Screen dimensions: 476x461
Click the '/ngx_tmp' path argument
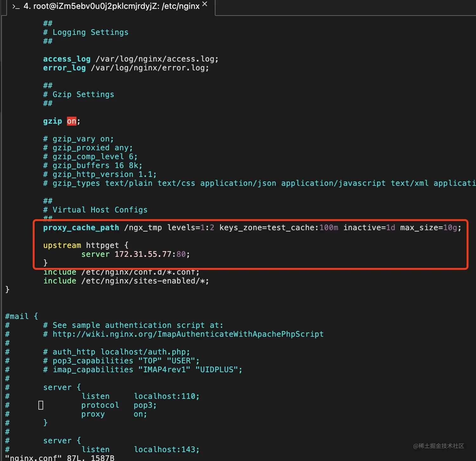tap(143, 228)
